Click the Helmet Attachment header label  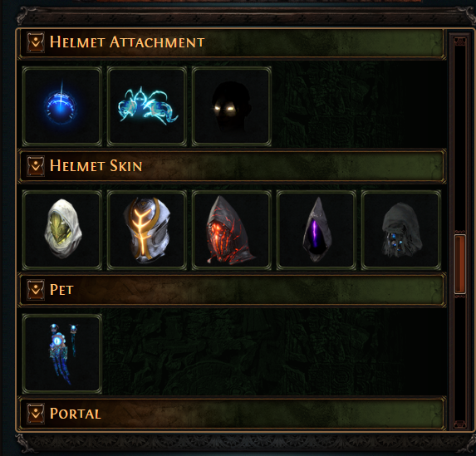pos(127,42)
